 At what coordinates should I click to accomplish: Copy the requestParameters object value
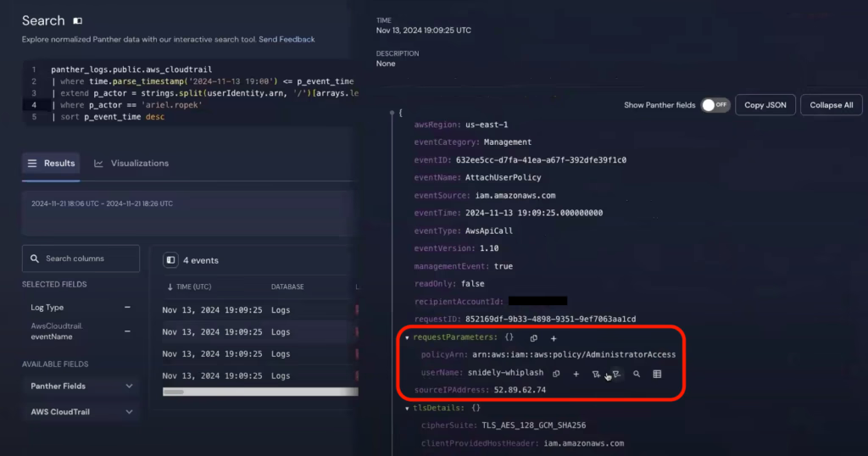[534, 337]
